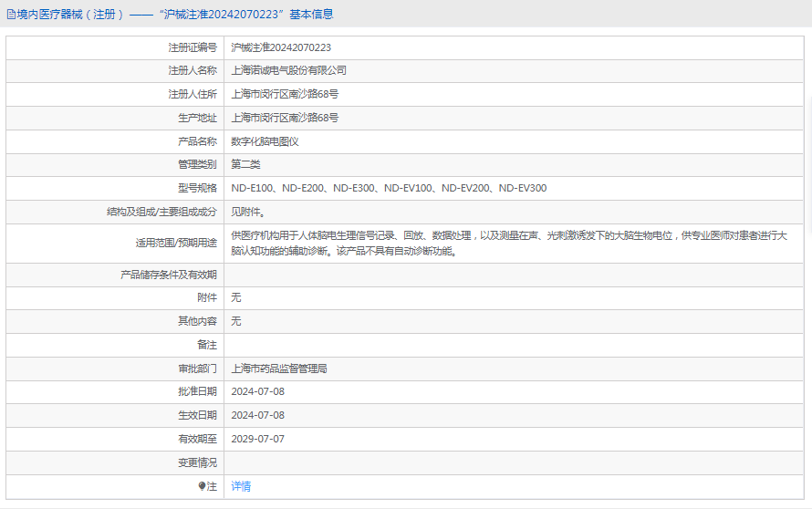
Task: Click the 备注 label
Action: 206,345
